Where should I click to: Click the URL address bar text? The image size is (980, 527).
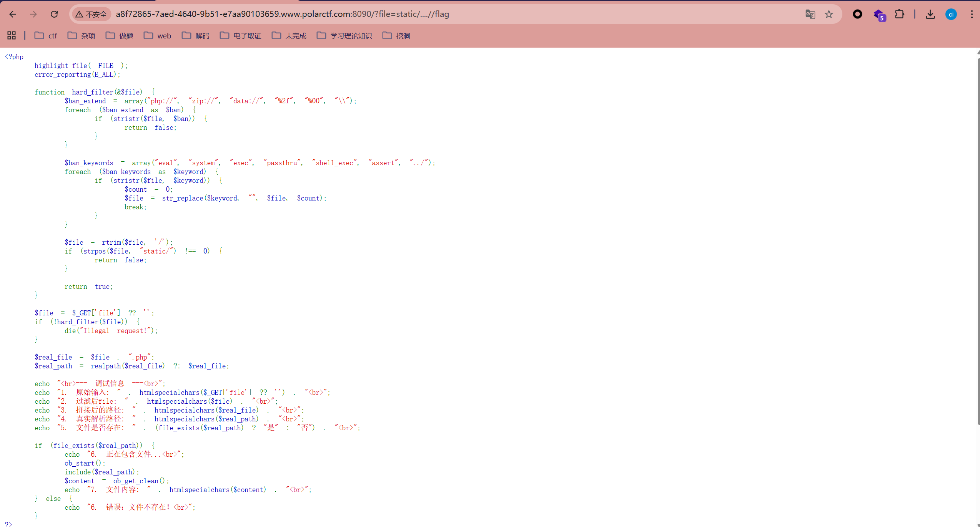click(282, 14)
